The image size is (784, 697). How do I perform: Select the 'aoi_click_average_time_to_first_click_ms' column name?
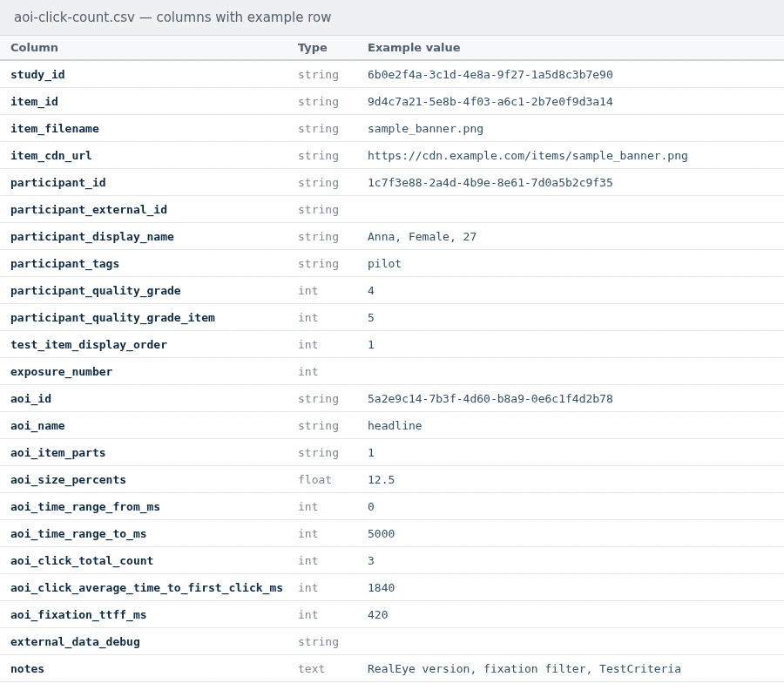(146, 587)
